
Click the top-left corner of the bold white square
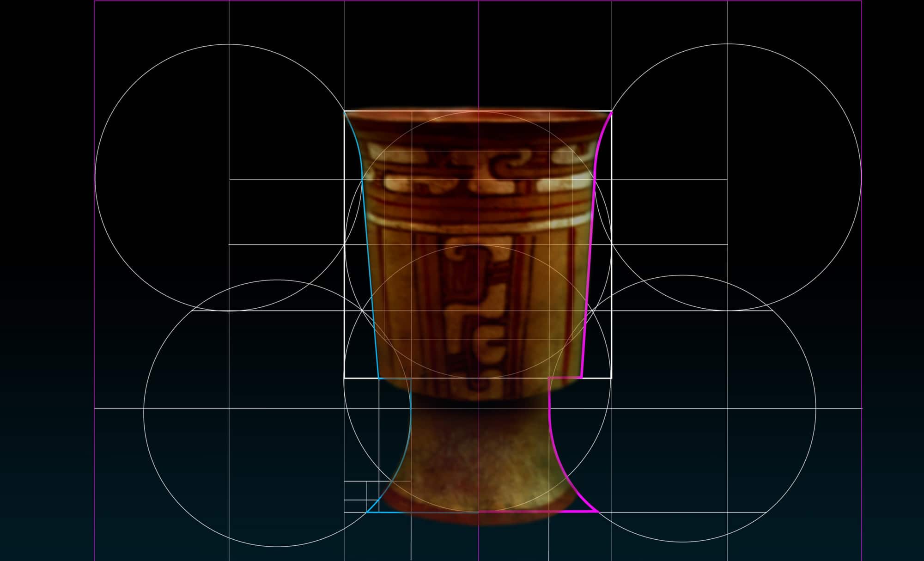[345, 111]
